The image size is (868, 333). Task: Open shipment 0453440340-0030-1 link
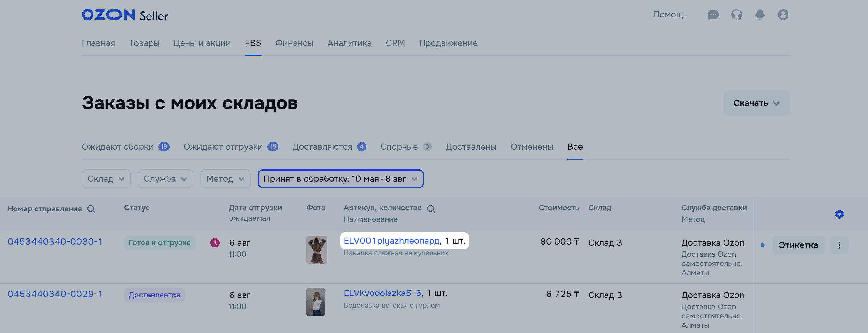[55, 242]
